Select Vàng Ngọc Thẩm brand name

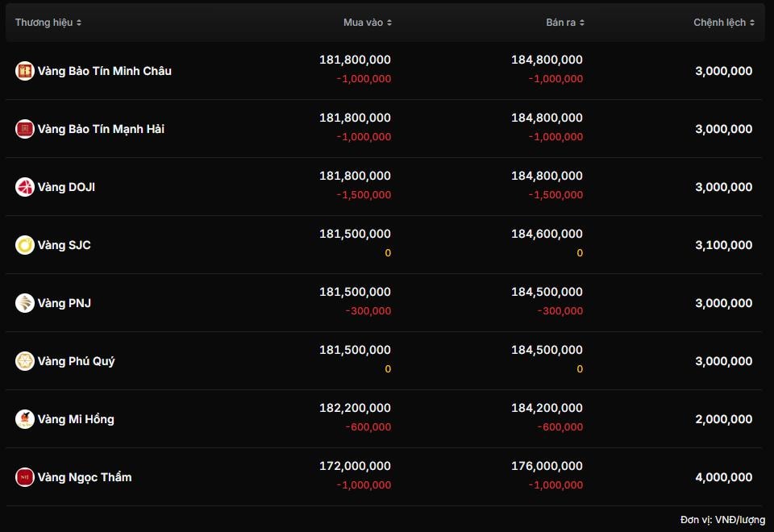[x=85, y=477]
